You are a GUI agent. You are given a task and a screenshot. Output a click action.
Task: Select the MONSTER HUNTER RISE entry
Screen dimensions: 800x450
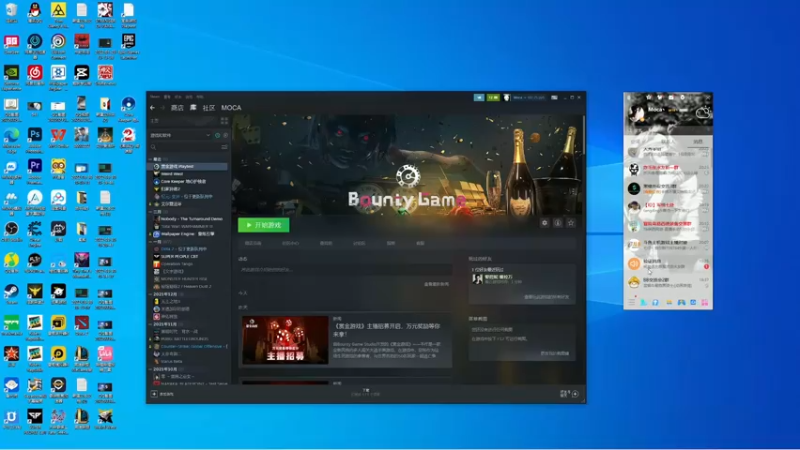click(188, 279)
